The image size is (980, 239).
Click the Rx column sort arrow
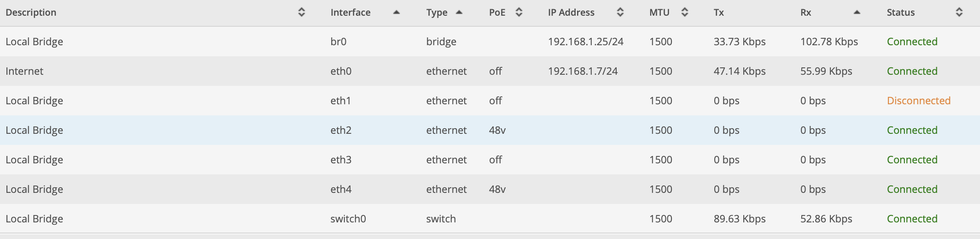pyautogui.click(x=857, y=12)
